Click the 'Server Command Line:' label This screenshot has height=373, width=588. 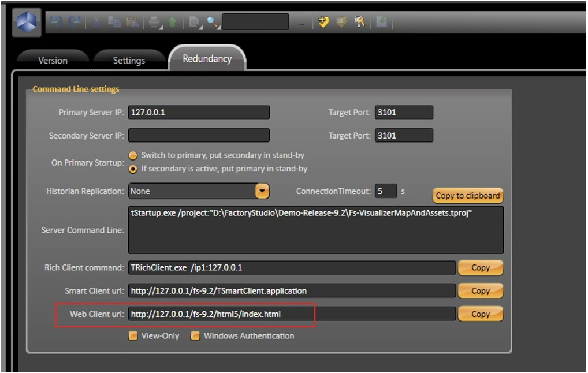pos(83,230)
